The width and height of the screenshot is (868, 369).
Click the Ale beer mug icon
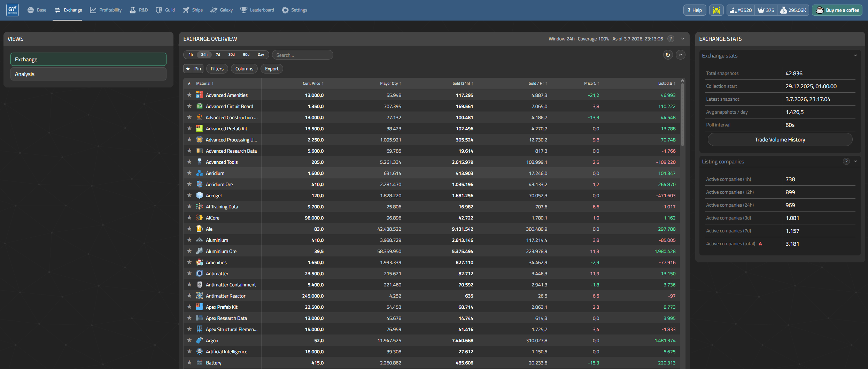200,229
